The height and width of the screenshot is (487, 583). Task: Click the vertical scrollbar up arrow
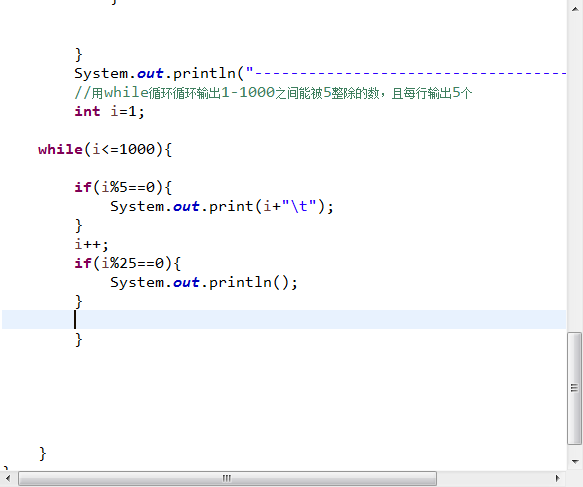[575, 9]
